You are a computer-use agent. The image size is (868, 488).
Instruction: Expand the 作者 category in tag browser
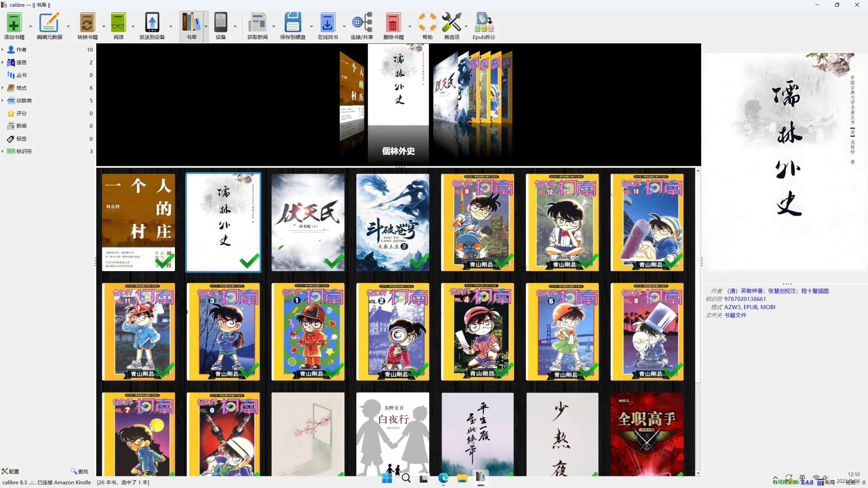(2, 50)
